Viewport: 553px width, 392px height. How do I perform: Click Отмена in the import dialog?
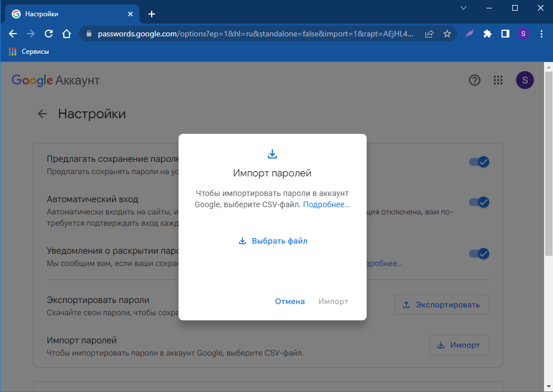click(290, 301)
